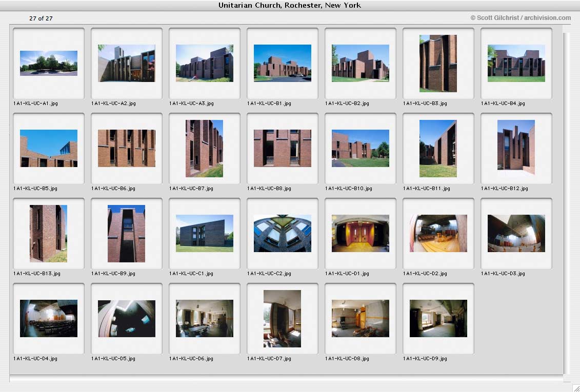Open the 1A1-KL-UC-B7.jpg thumbnail

pyautogui.click(x=205, y=149)
